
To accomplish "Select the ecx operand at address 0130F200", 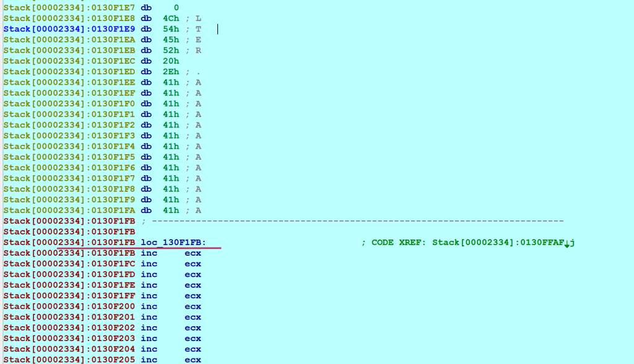I will [x=193, y=306].
